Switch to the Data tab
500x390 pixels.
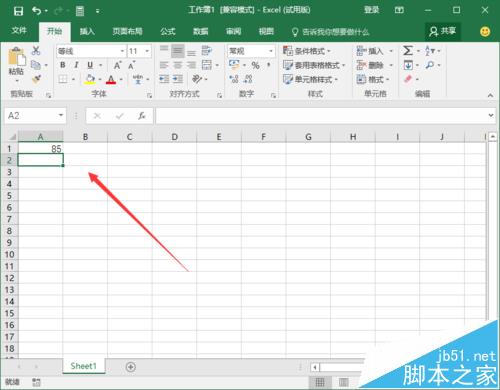[x=201, y=31]
